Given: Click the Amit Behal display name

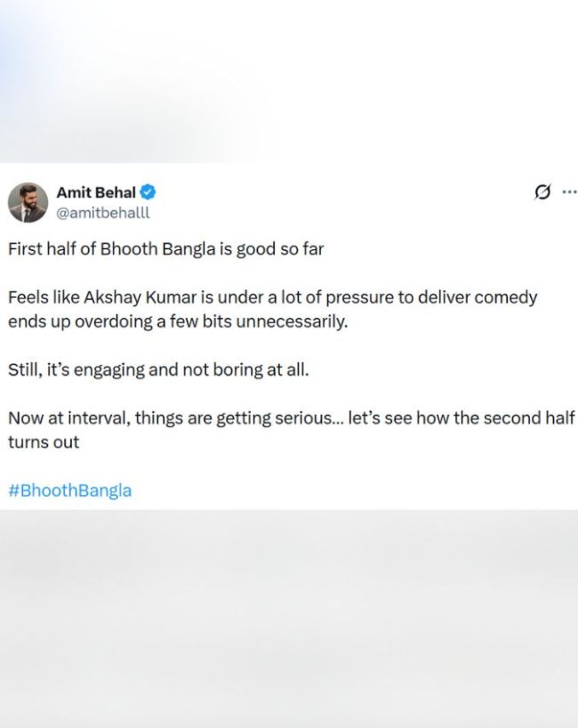Looking at the screenshot, I should coord(96,192).
